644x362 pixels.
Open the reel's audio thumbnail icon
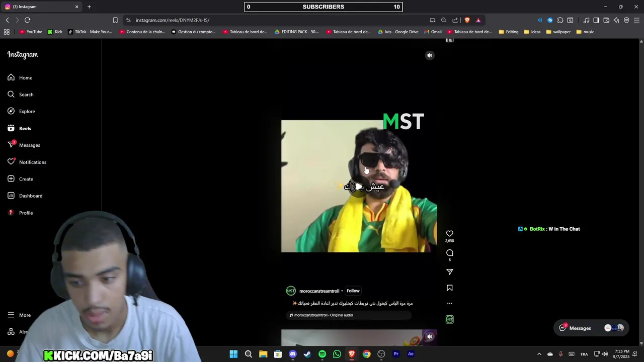tap(450, 319)
